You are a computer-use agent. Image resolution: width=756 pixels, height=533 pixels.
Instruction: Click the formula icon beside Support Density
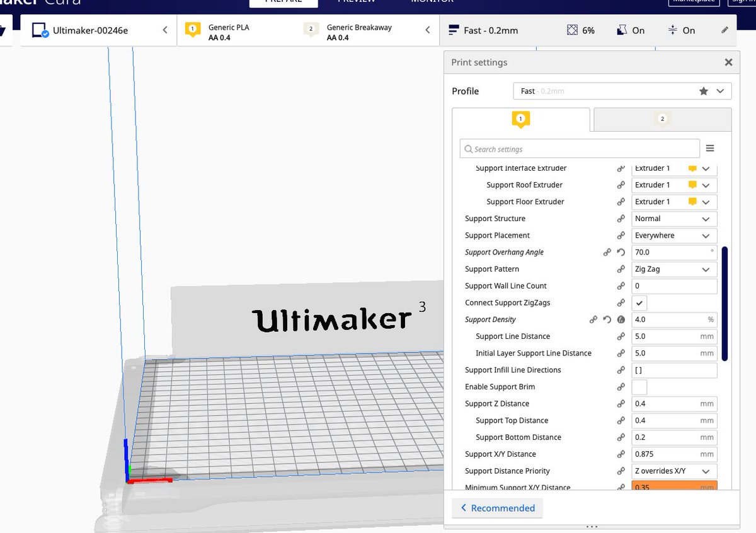621,319
